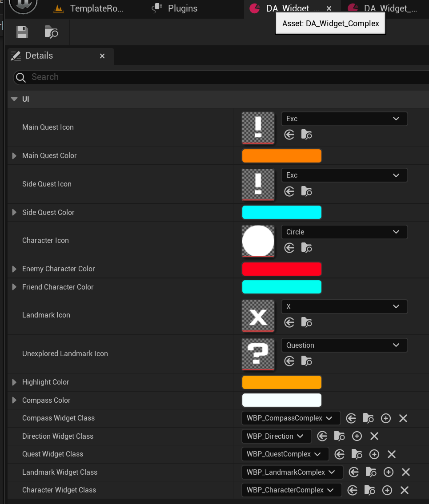Use selected asset arrow for Character Icon
The width and height of the screenshot is (429, 504).
click(x=289, y=248)
